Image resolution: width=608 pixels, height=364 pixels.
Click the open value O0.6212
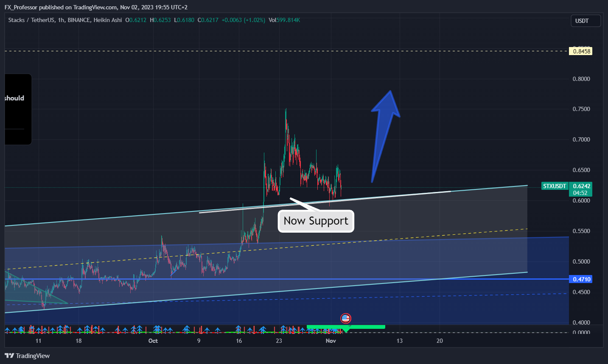click(x=136, y=20)
